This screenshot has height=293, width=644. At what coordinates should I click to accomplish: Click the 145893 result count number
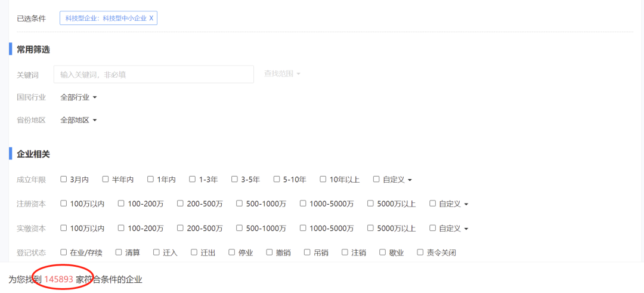[x=58, y=280]
